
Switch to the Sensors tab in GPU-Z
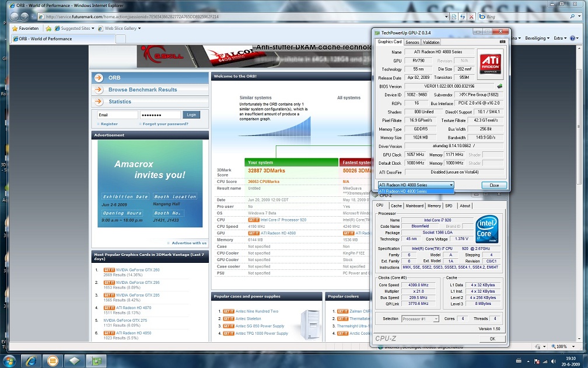(x=412, y=42)
